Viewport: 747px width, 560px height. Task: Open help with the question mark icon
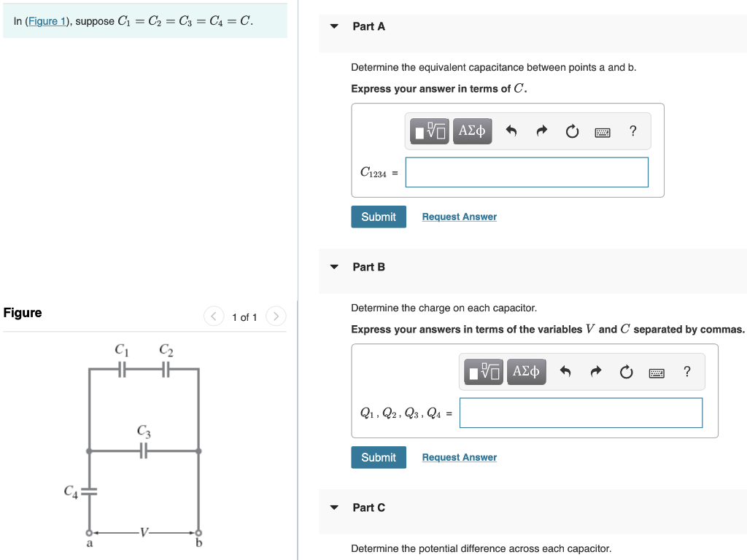(632, 131)
